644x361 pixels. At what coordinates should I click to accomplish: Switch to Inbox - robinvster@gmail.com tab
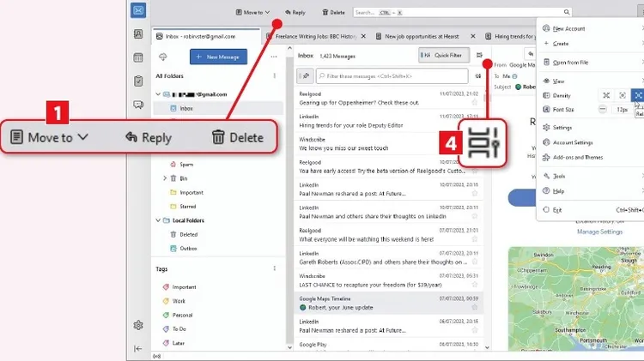coord(206,37)
